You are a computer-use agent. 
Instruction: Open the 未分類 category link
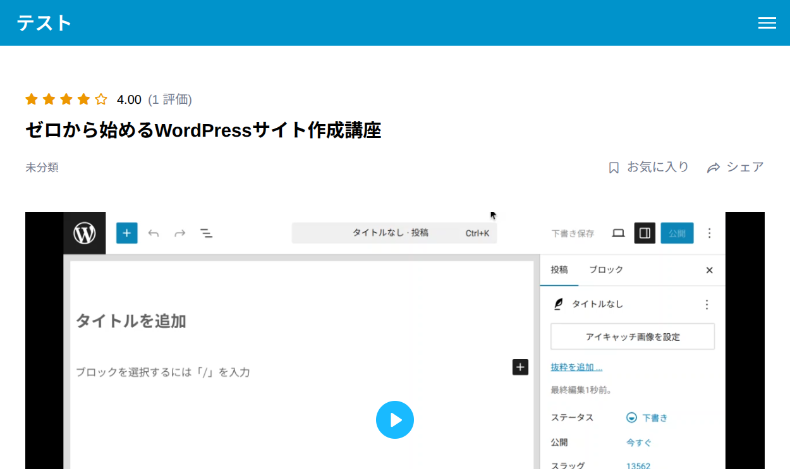(42, 167)
